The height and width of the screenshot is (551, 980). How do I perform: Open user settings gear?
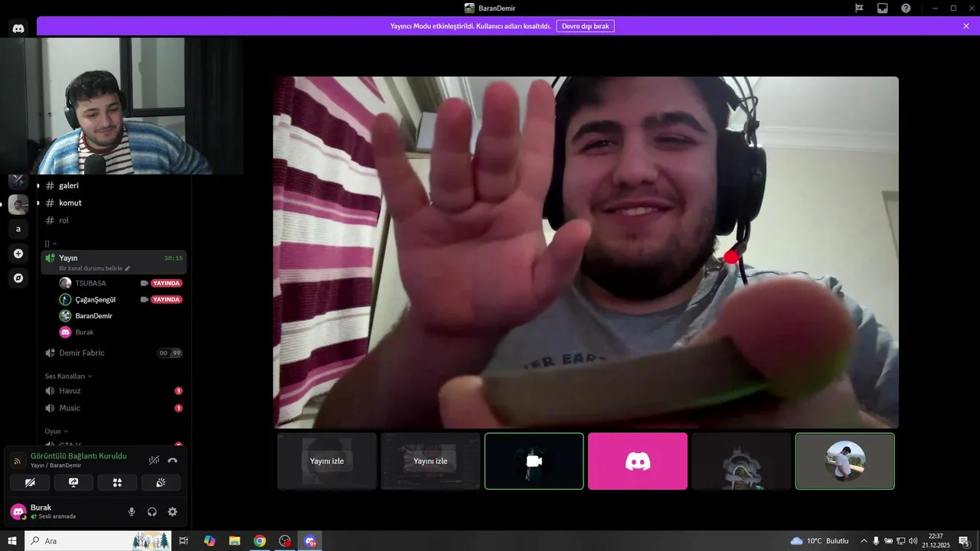[172, 512]
